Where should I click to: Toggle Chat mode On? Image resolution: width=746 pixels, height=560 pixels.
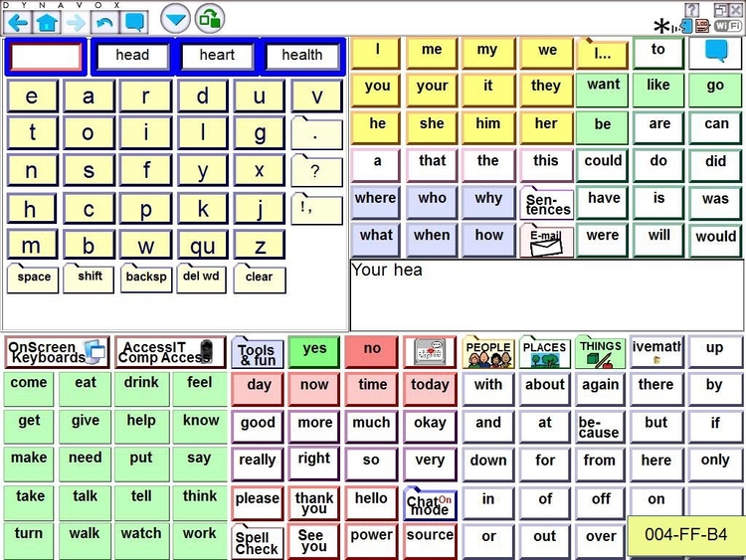(430, 503)
